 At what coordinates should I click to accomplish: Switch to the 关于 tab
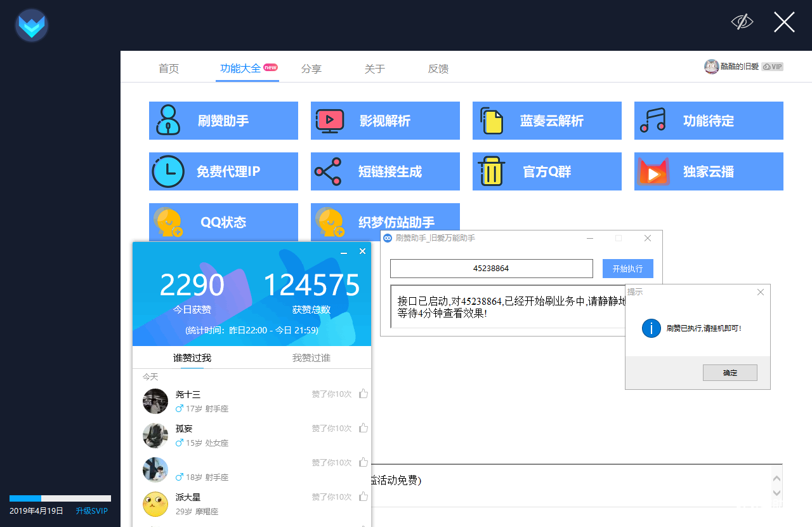pyautogui.click(x=375, y=69)
